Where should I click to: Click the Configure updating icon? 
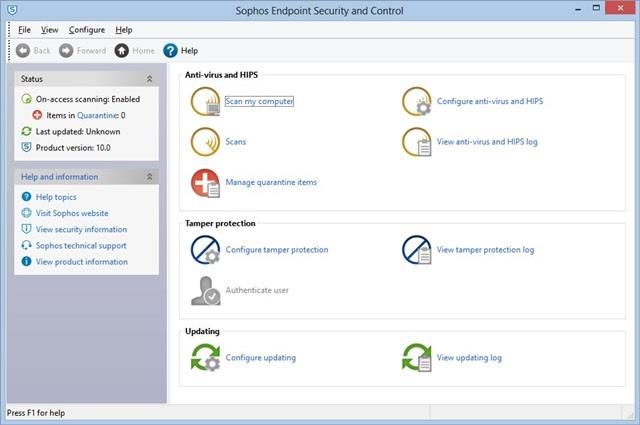(x=205, y=358)
